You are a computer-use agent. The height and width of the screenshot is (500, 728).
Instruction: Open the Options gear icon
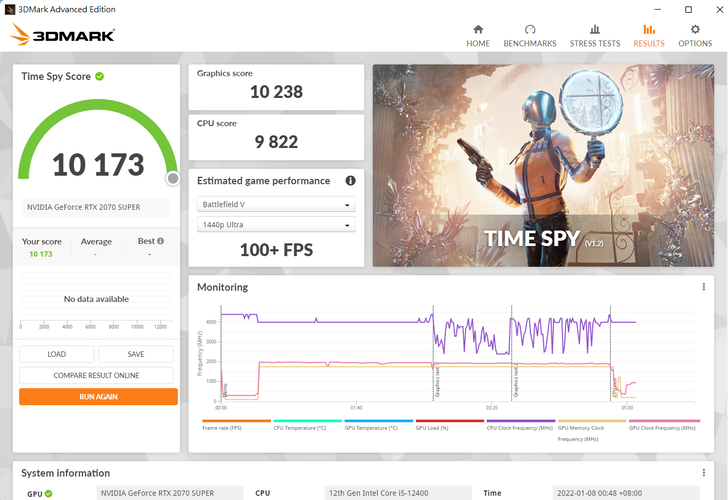tap(695, 30)
